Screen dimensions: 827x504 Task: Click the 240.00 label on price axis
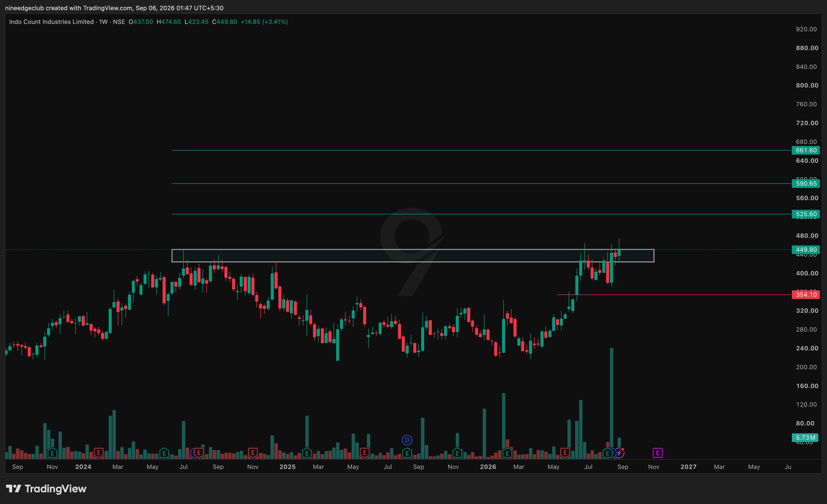807,348
